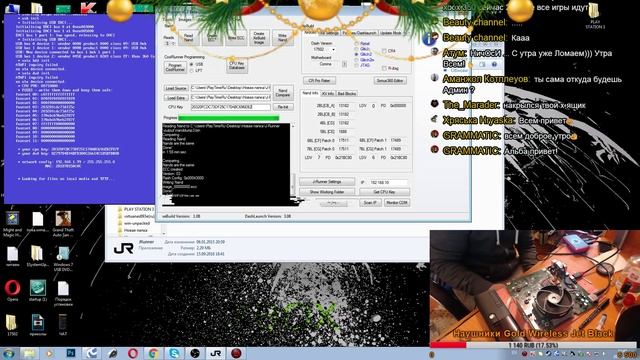
Task: Click the Nand Compare button
Action: pyautogui.click(x=283, y=93)
